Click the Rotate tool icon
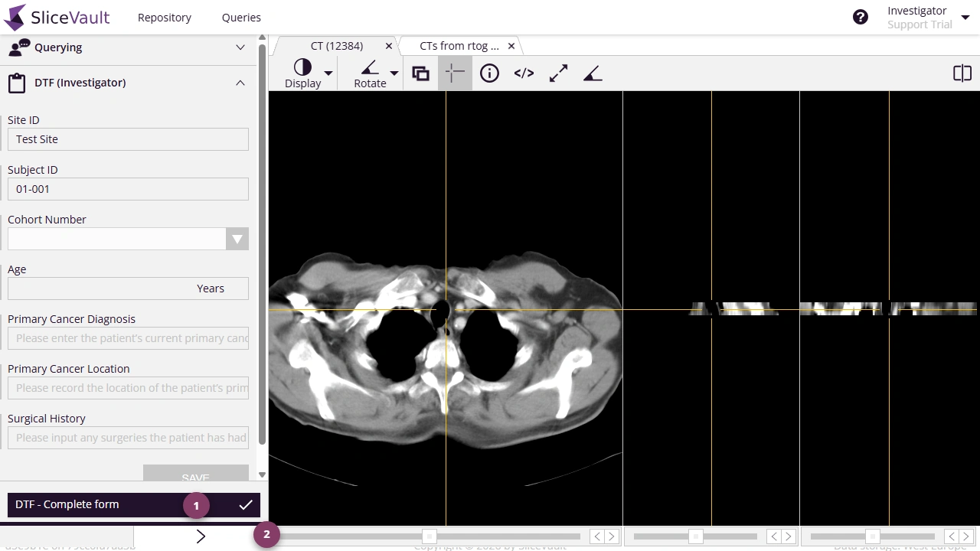Screen dimensions: 980x551 (x=370, y=67)
